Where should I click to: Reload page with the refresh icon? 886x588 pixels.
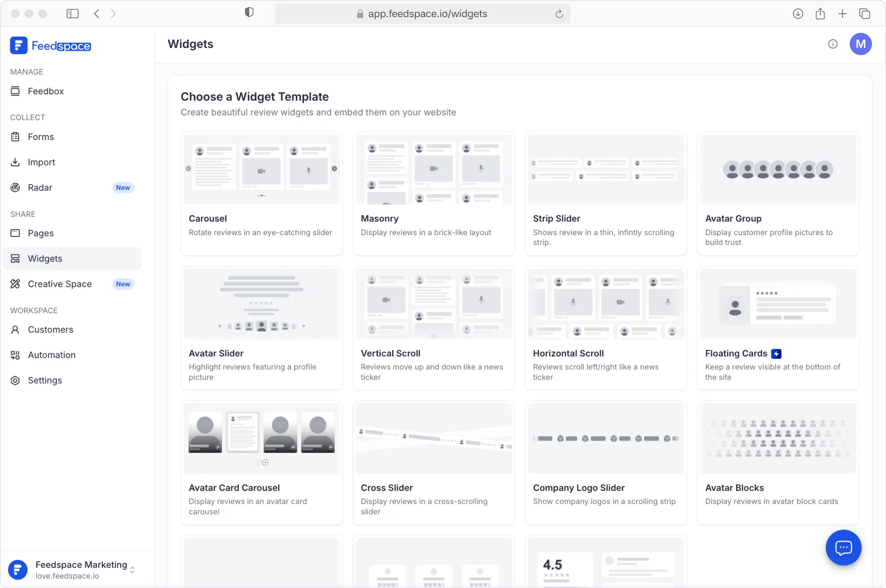pos(559,14)
